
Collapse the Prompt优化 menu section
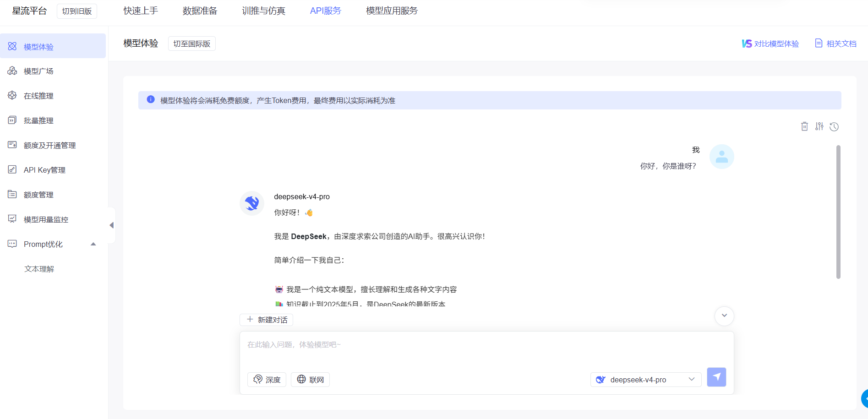pyautogui.click(x=93, y=244)
